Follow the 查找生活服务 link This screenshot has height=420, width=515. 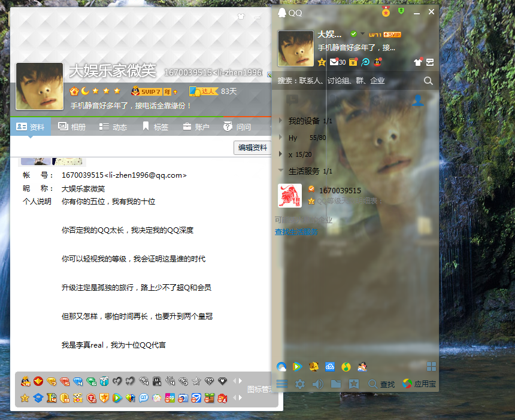tap(296, 232)
